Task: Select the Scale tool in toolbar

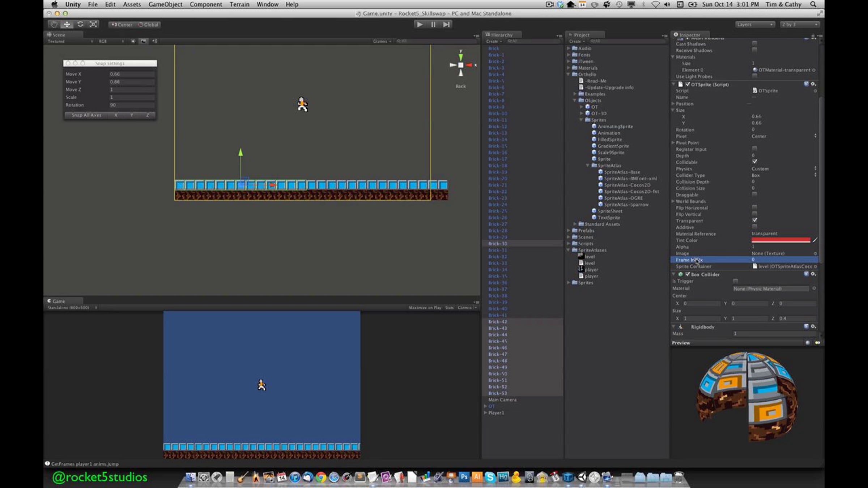Action: tap(93, 24)
